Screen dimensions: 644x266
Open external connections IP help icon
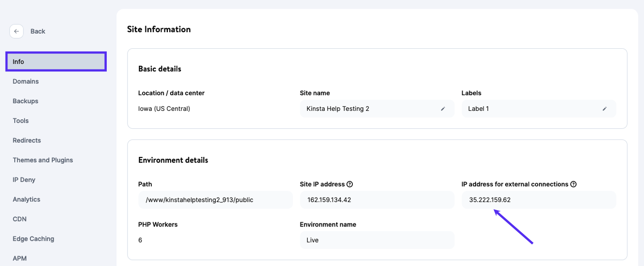(x=574, y=185)
